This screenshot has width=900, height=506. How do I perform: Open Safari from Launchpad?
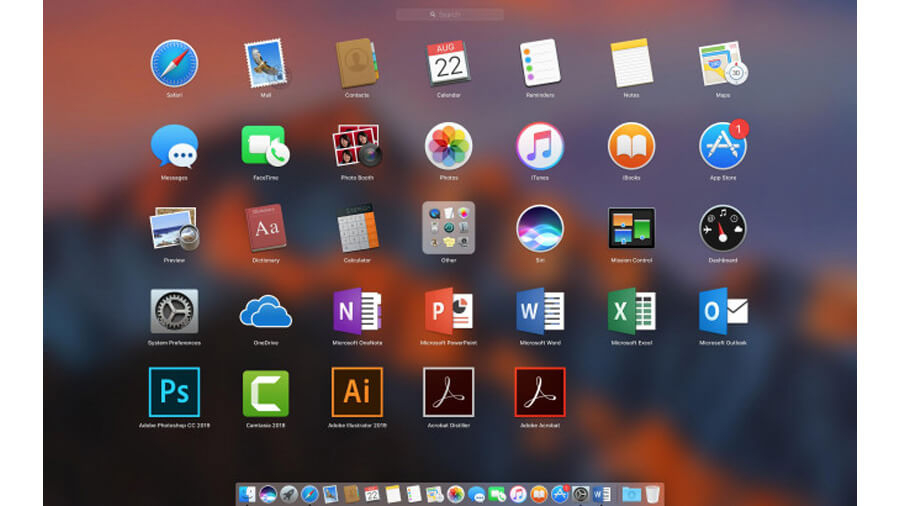(174, 64)
